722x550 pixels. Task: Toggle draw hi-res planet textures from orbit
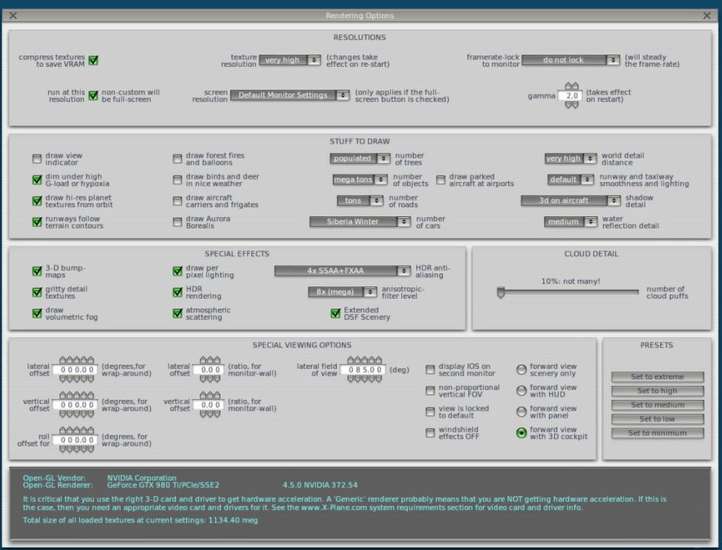[x=37, y=201]
